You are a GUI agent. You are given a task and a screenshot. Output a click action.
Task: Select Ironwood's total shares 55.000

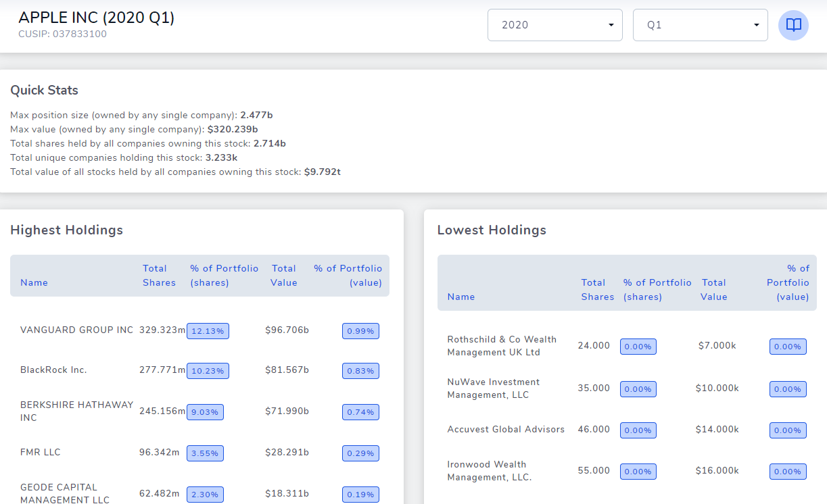[x=594, y=470]
